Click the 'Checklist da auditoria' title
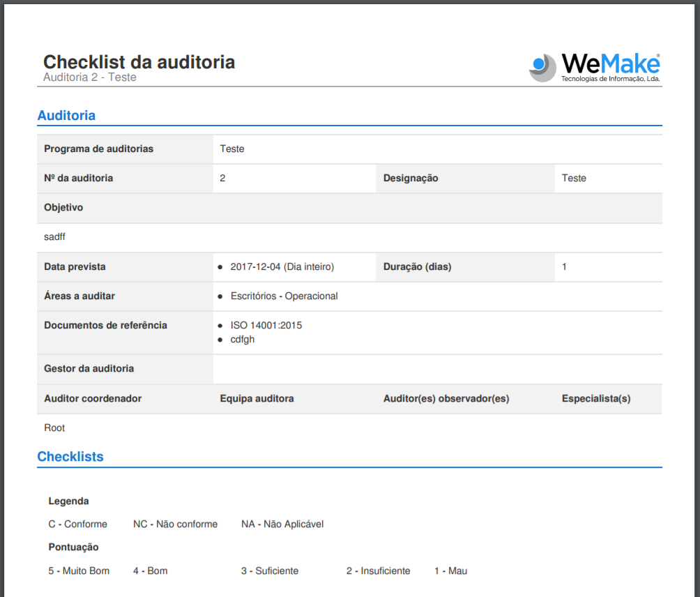This screenshot has height=597, width=700. click(139, 62)
